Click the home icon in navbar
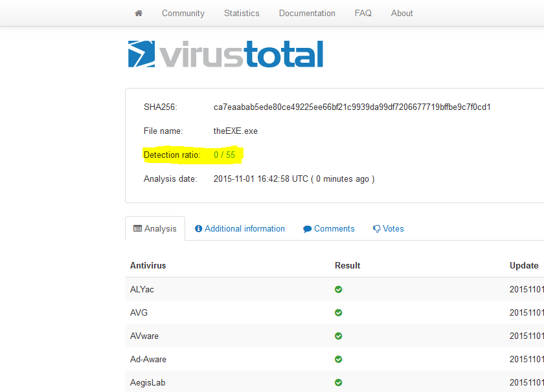544x392 pixels. pos(139,13)
